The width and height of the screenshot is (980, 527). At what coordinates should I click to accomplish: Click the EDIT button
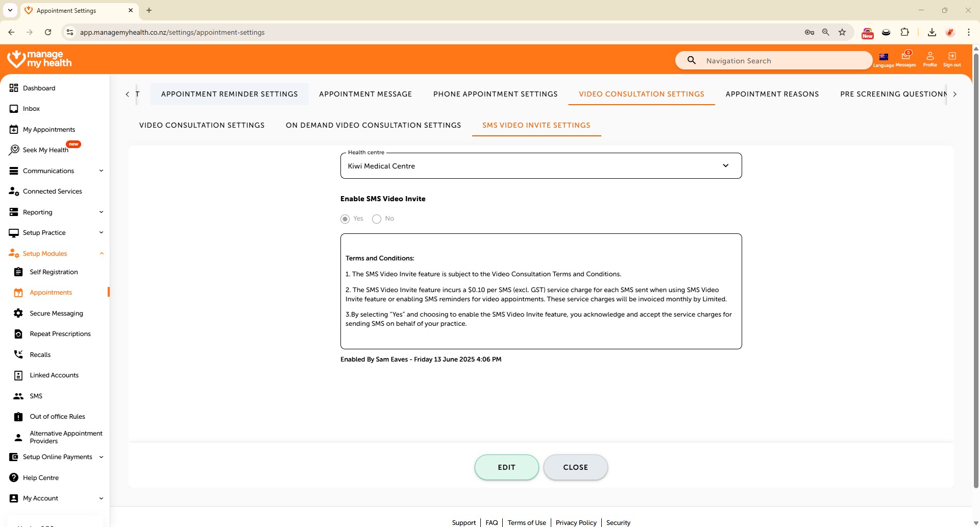[x=506, y=467]
